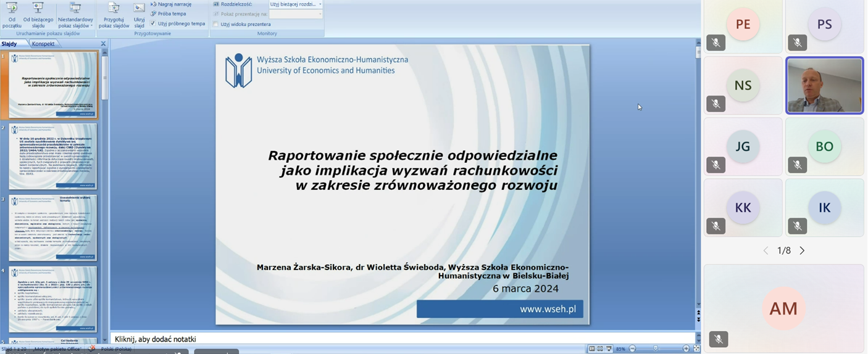Fit slide to window icon

(x=697, y=349)
